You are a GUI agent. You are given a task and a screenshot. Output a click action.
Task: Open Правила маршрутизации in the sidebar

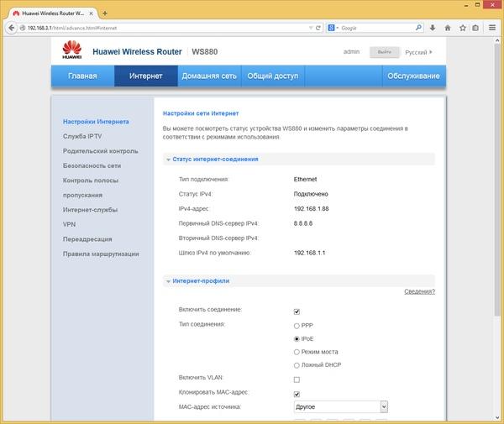tap(101, 254)
